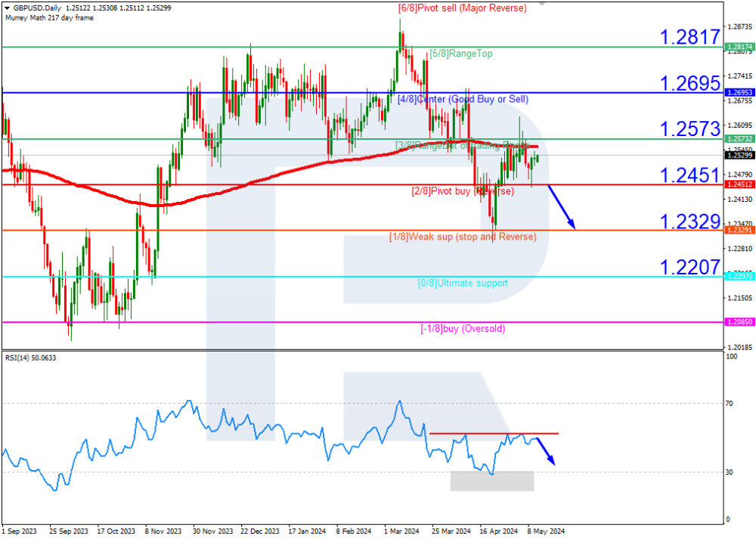Image resolution: width=756 pixels, height=539 pixels.
Task: Click the large 1.2817 level value
Action: (x=689, y=36)
